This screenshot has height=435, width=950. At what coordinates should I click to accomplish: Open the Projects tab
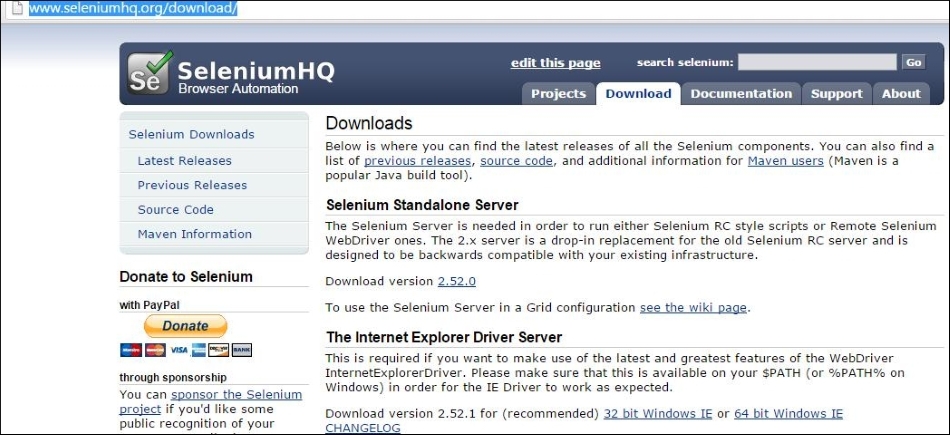click(558, 93)
